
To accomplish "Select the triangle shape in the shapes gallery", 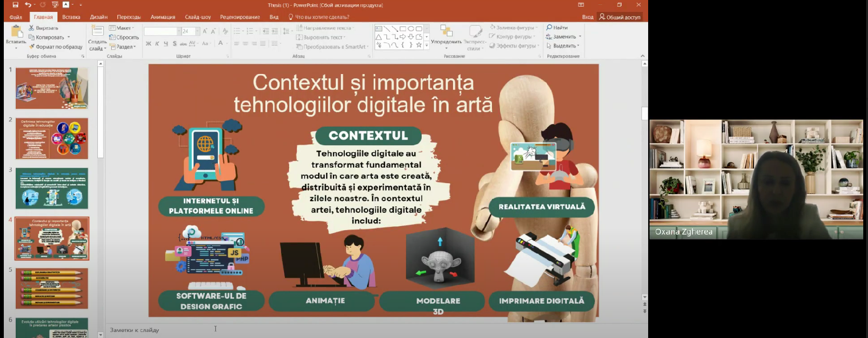I will click(378, 37).
